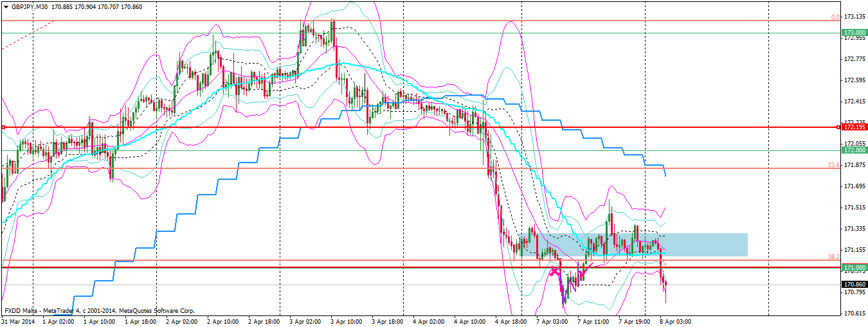Click the 7 Apr 11:00 time label
This screenshot has width=868, height=327.
click(593, 321)
